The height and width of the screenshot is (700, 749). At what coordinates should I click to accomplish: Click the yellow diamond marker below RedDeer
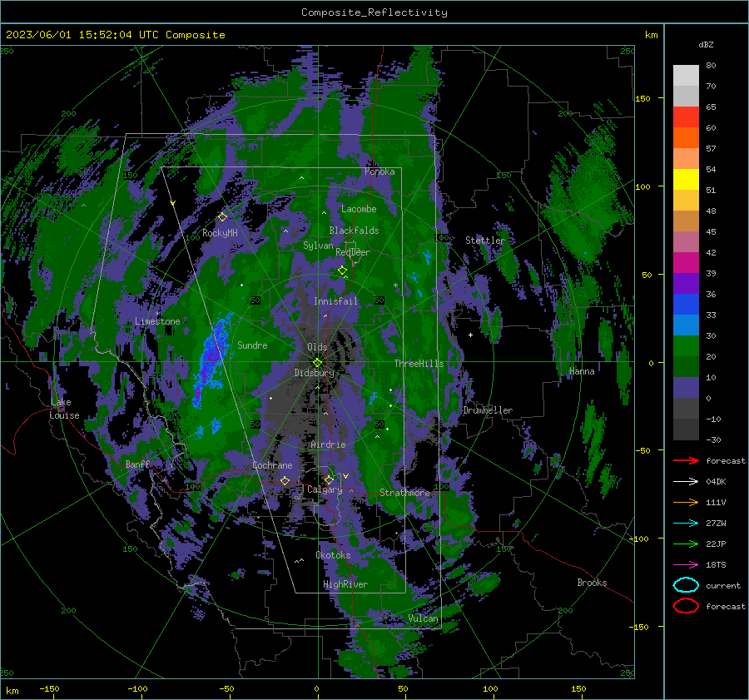[x=342, y=271]
